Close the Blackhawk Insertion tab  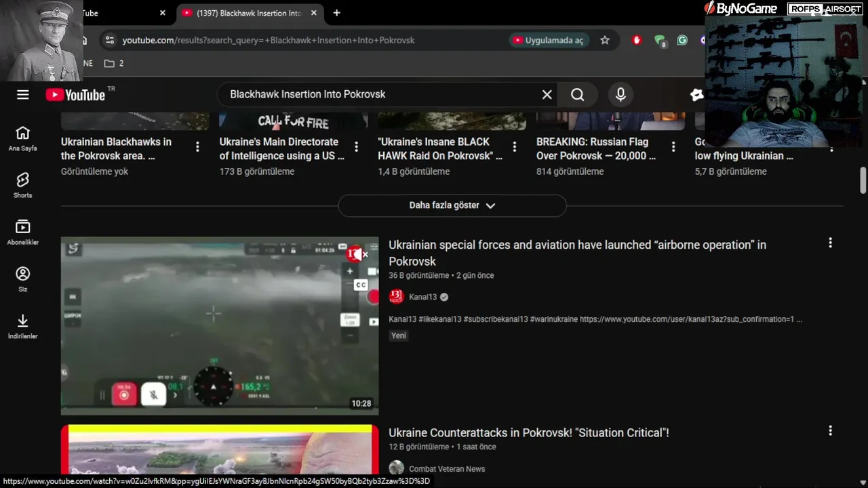point(313,13)
